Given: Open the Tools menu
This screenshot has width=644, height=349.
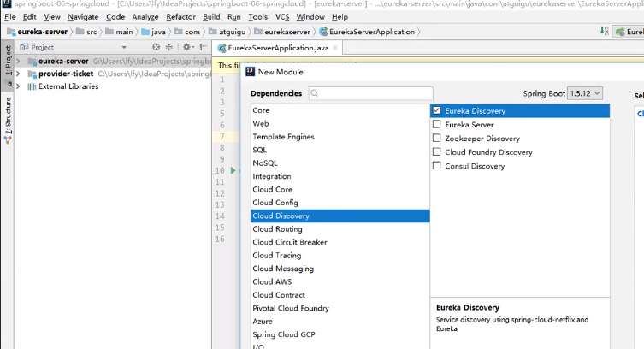Looking at the screenshot, I should click(258, 17).
